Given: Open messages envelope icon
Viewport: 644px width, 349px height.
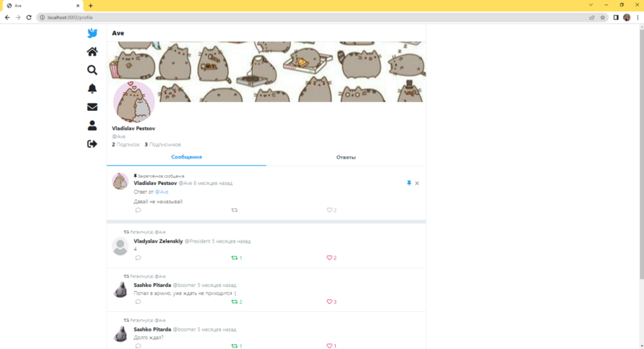Looking at the screenshot, I should click(x=92, y=107).
